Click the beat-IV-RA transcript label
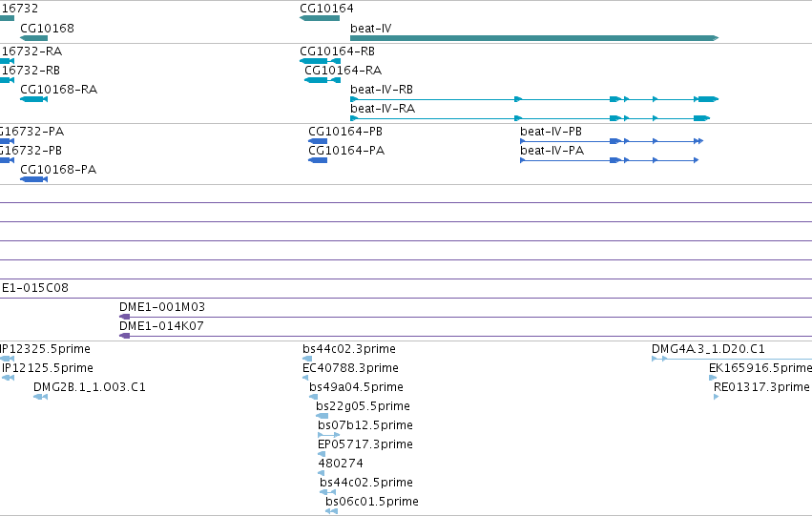The height and width of the screenshot is (516, 812). pos(383,109)
